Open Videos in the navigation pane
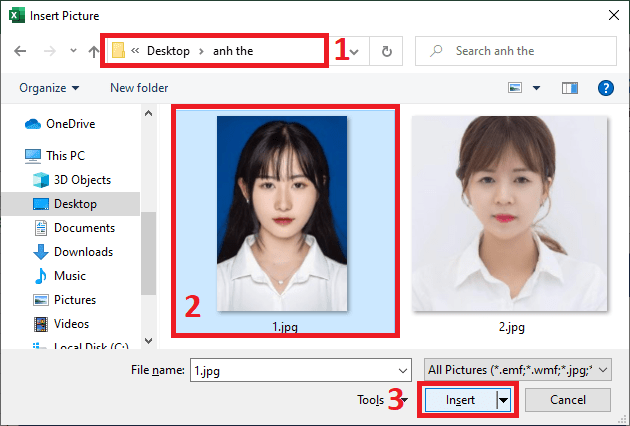The width and height of the screenshot is (630, 426). coord(72,324)
